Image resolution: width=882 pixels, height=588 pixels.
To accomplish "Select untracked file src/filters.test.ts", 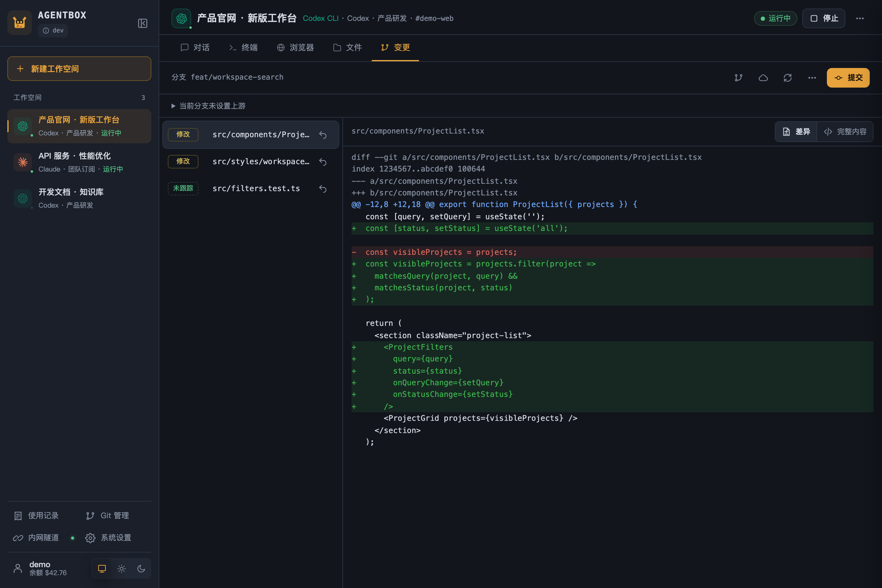I will coord(251,189).
